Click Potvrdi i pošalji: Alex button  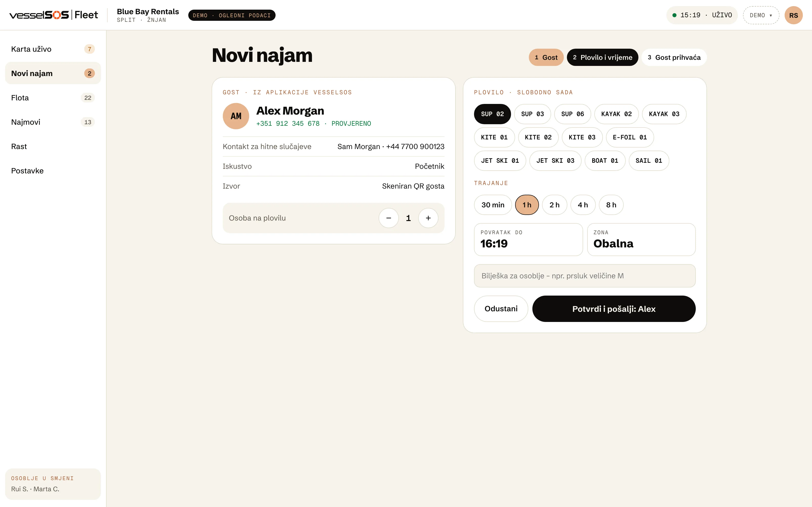click(x=614, y=309)
